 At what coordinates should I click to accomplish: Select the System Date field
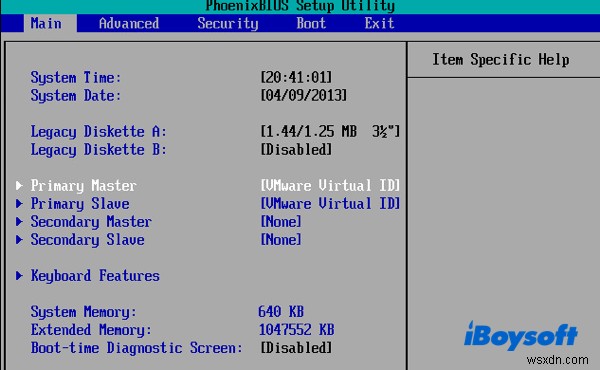(303, 96)
